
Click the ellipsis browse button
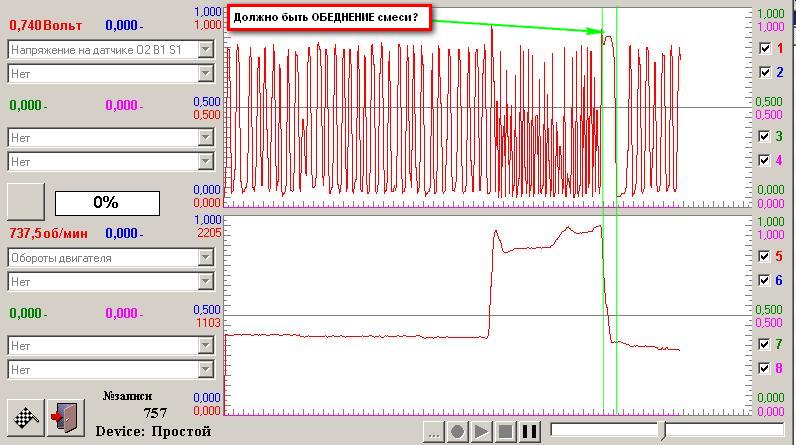434,432
